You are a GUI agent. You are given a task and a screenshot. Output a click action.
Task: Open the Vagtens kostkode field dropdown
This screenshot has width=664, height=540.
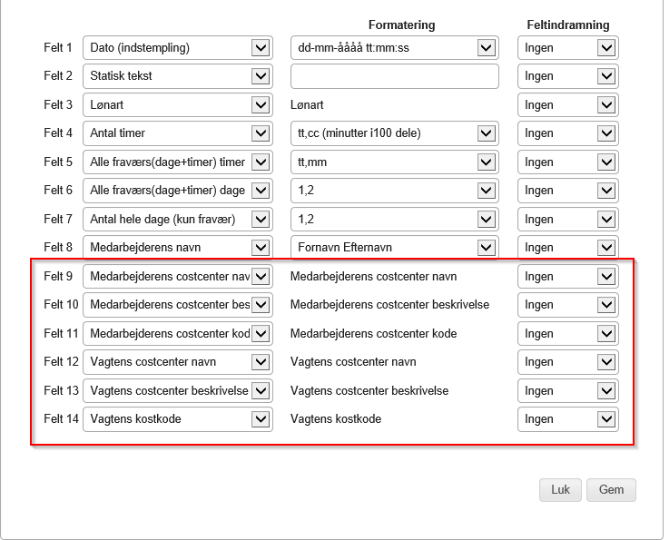coord(178,419)
